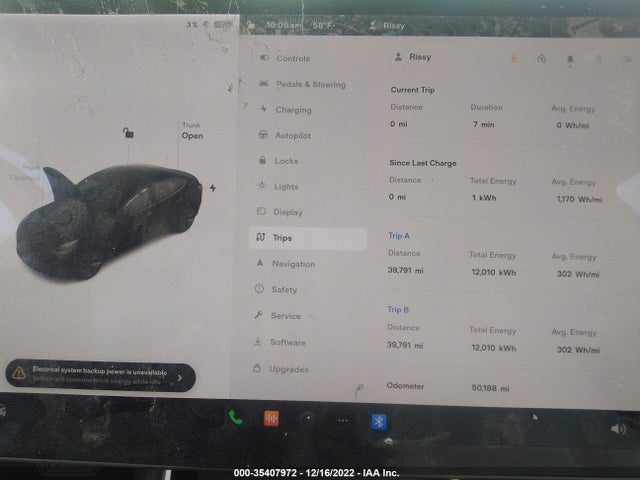Click the download icon beside Software

258,341
